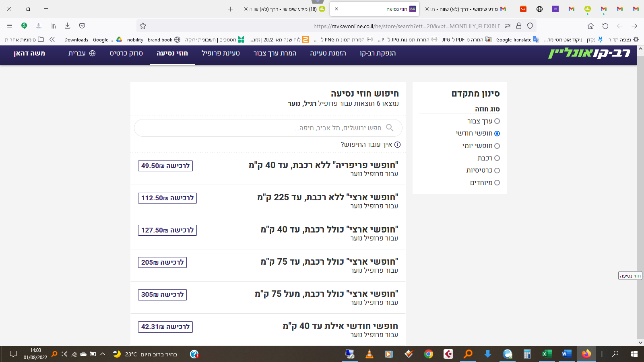The height and width of the screenshot is (362, 644).
Task: Open the Windows Start menu
Action: click(634, 354)
